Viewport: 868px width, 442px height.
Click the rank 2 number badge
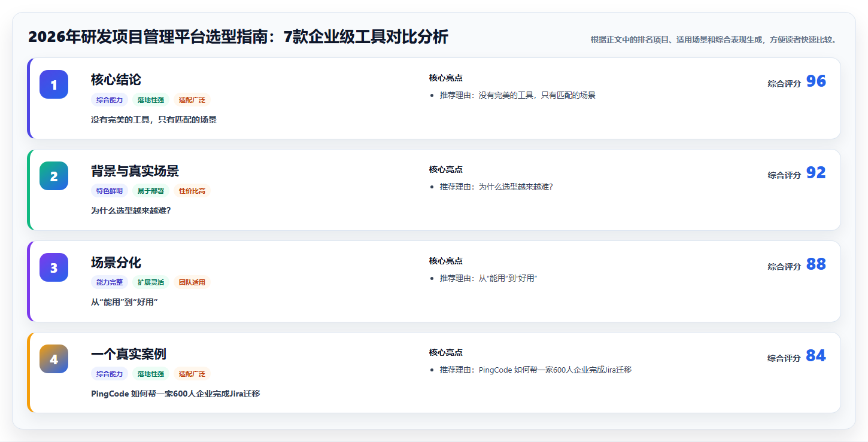pyautogui.click(x=54, y=176)
